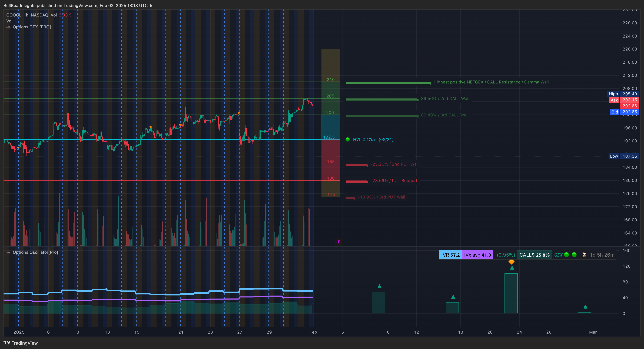Viewport: 644px width, 349px height.
Task: Click the 180.00 price axis label
Action: [630, 180]
